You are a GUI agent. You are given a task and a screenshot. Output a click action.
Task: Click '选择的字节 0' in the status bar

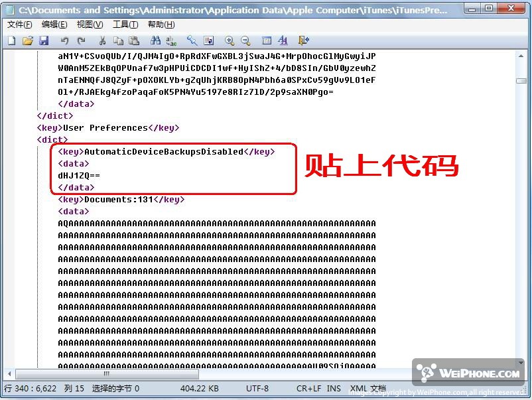pyautogui.click(x=115, y=389)
